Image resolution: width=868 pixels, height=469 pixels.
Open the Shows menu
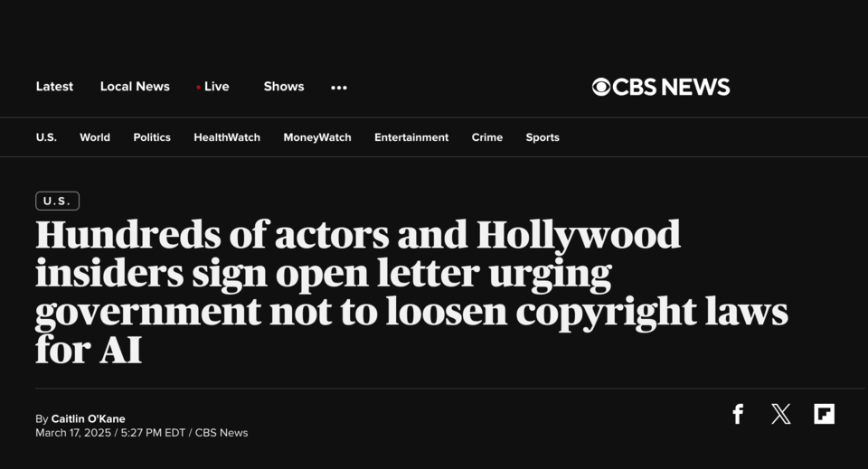[284, 87]
